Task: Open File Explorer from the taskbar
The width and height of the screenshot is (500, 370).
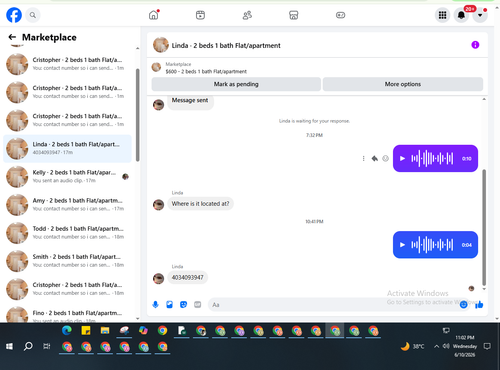Action: [105, 330]
